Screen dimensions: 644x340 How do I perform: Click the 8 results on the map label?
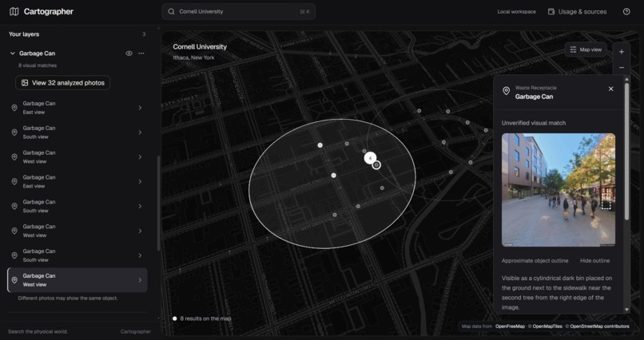coord(205,318)
